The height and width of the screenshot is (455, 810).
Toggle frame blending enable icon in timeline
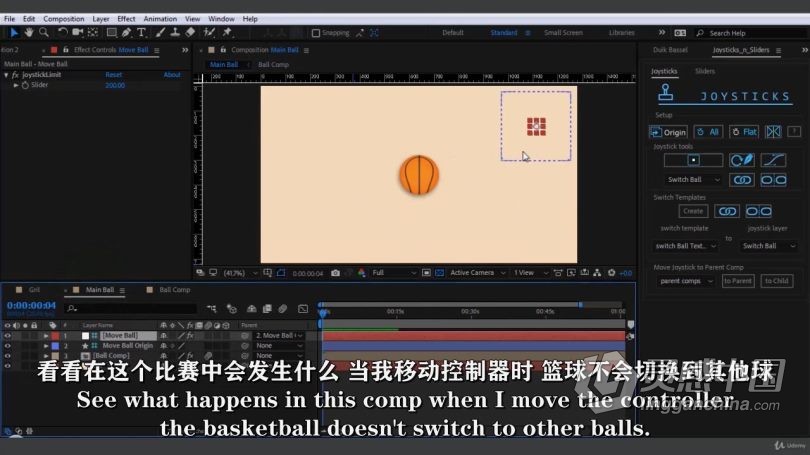pos(267,309)
